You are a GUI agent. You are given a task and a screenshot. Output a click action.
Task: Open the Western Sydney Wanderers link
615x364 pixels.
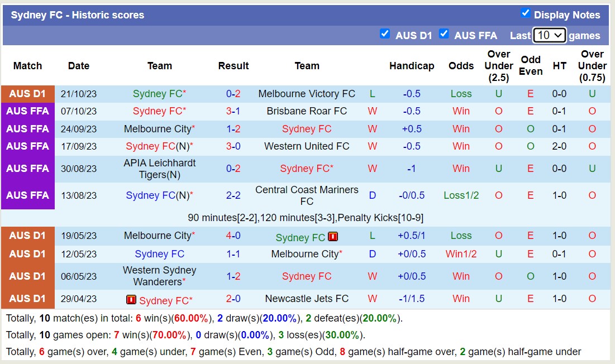[x=160, y=276]
